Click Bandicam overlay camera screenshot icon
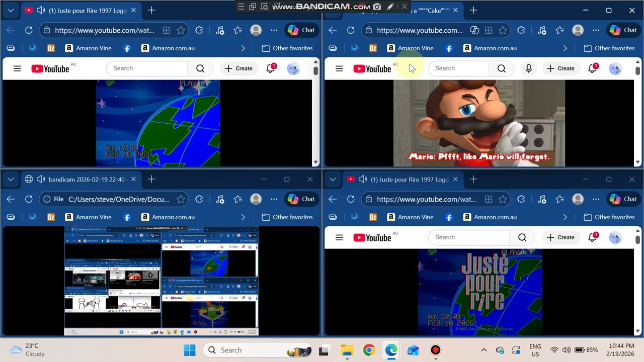This screenshot has width=644, height=362. click(377, 7)
